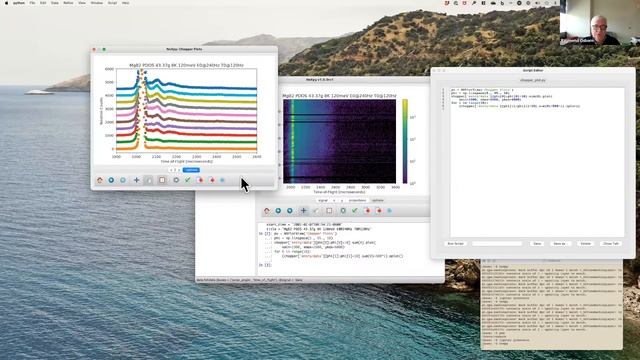Switch to options tab in main plot window
The image size is (640, 360).
(378, 200)
